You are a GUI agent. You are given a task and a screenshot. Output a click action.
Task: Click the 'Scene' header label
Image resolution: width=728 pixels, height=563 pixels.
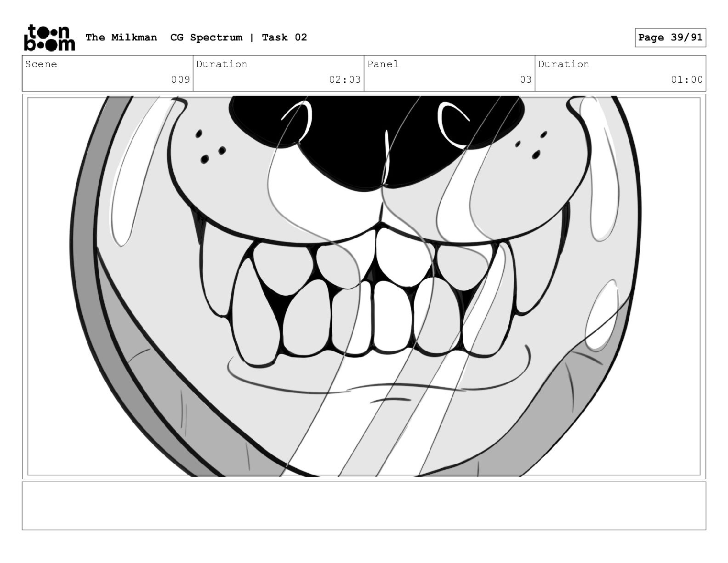[41, 64]
